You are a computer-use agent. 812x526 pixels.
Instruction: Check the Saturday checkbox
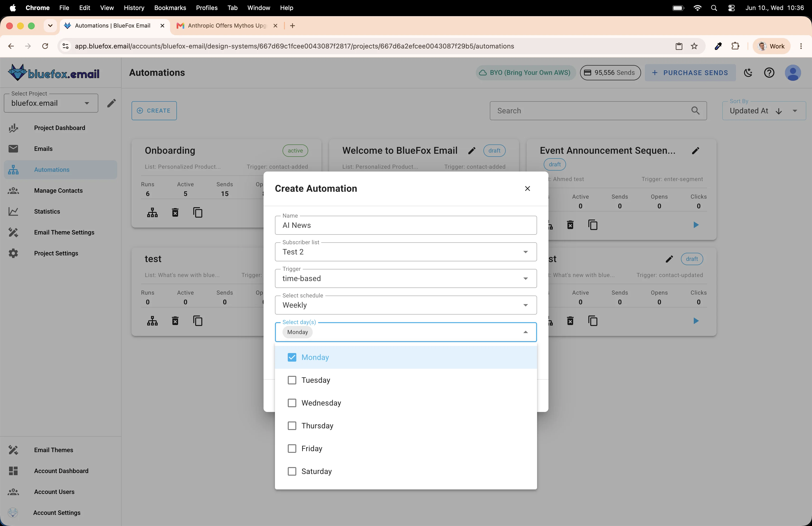292,471
